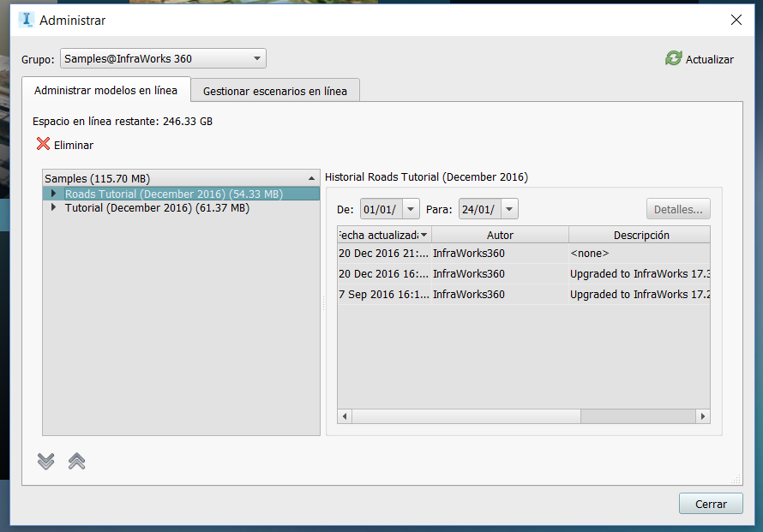Select the 20 Dec 2016 16:... history row
Viewport: 763px width, 532px height.
click(x=524, y=274)
